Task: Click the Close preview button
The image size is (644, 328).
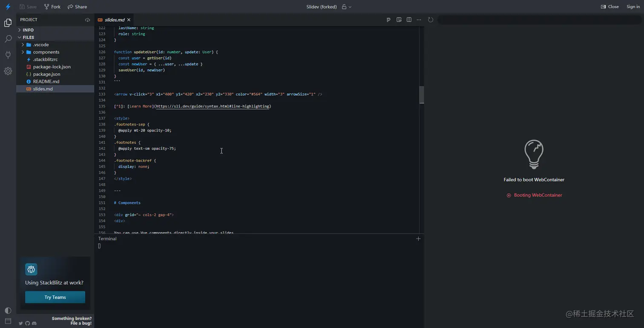Action: pyautogui.click(x=609, y=7)
